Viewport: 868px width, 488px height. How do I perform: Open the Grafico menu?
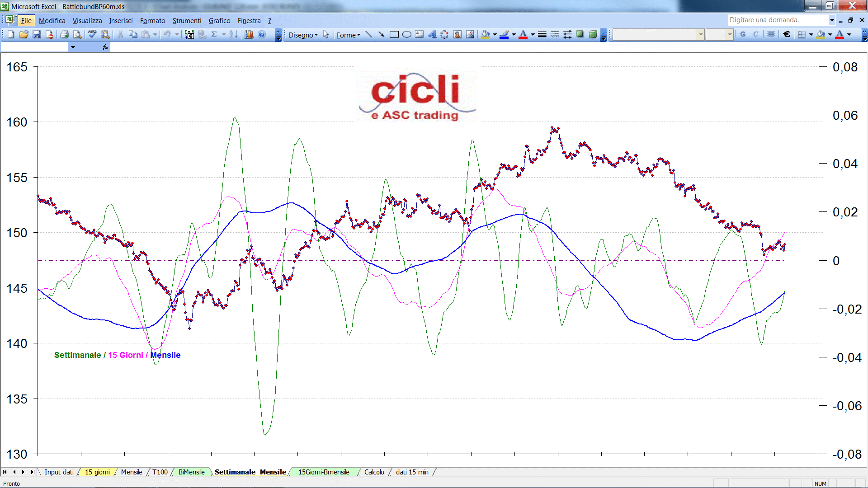(x=219, y=20)
